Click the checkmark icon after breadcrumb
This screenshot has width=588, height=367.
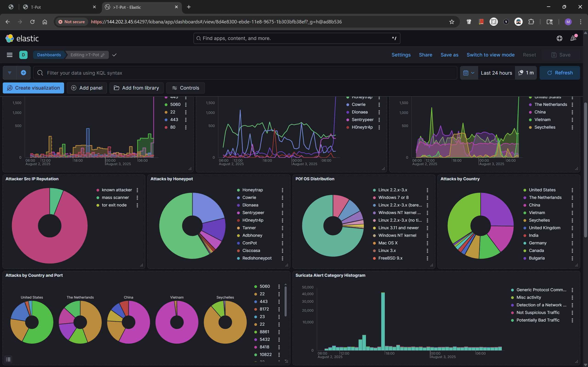click(114, 55)
